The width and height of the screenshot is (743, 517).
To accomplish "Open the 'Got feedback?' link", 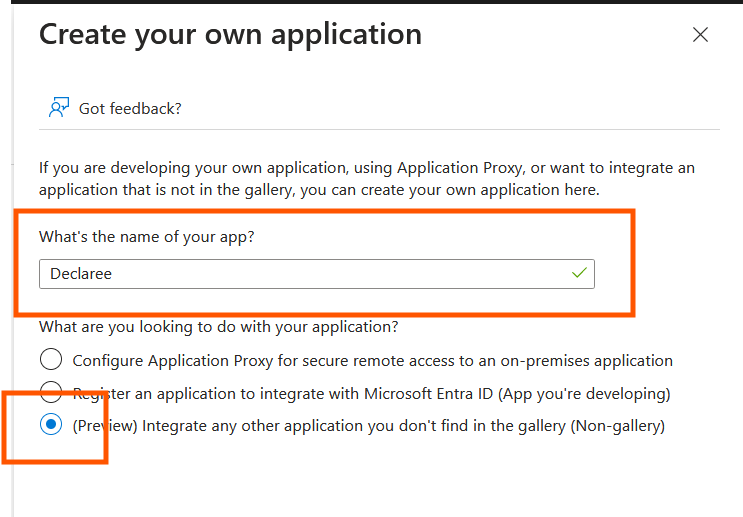I will pos(130,108).
